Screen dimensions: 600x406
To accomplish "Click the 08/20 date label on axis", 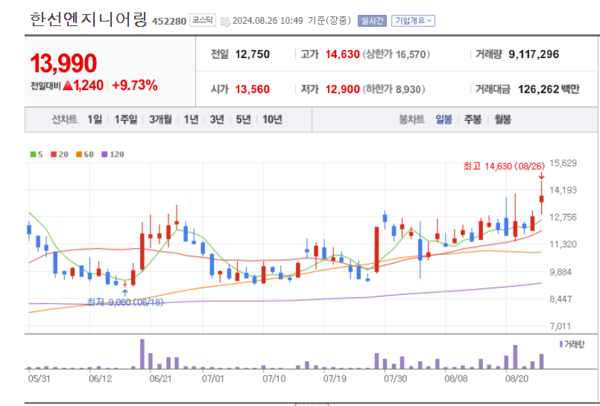I will (517, 379).
